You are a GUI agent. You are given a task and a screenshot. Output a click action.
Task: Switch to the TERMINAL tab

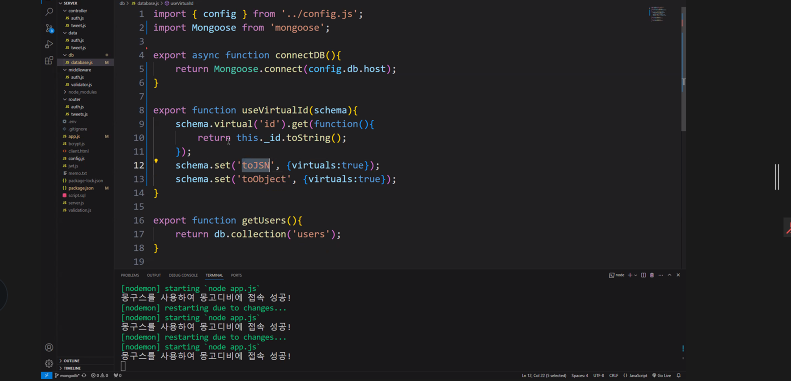[214, 275]
